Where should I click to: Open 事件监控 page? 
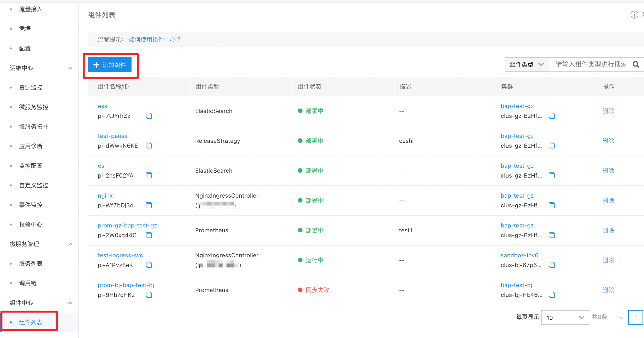click(31, 205)
